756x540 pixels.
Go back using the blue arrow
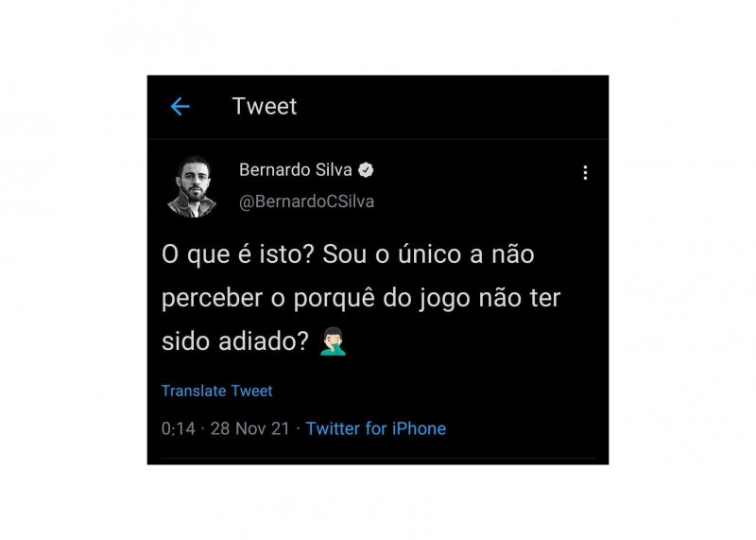coord(180,107)
